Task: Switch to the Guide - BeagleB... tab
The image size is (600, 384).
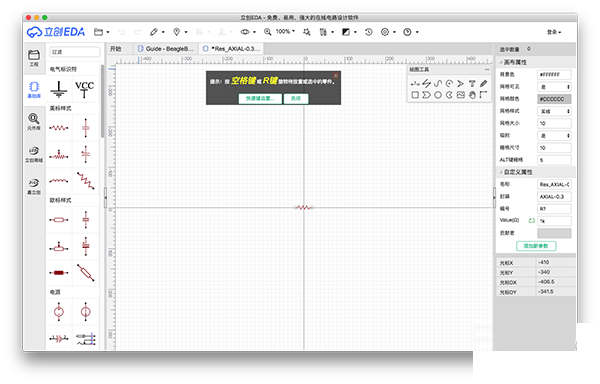Action: click(x=166, y=49)
